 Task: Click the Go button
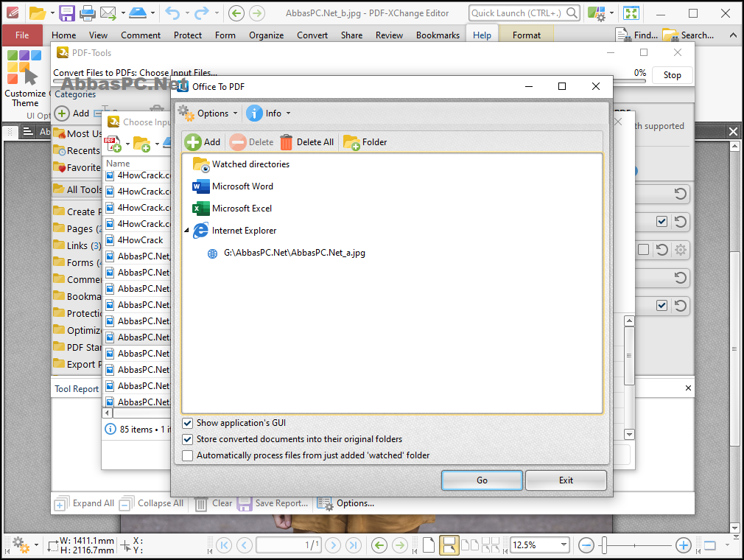[x=482, y=480]
